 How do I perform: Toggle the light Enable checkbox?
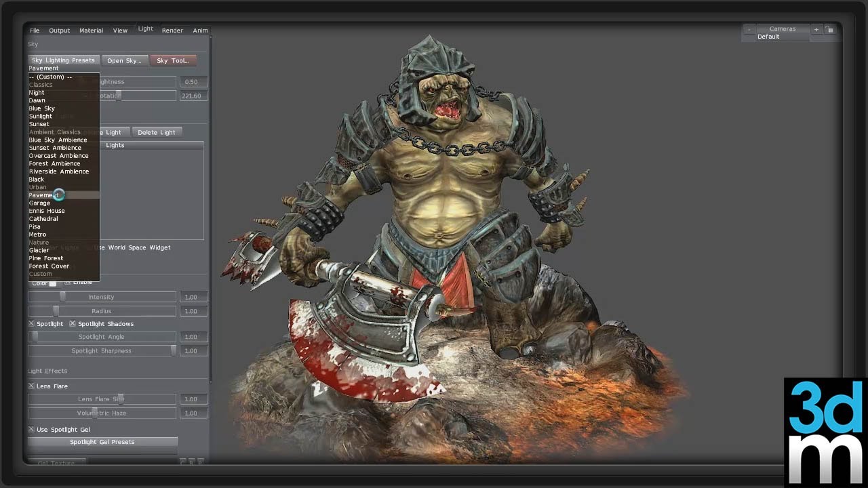point(68,282)
